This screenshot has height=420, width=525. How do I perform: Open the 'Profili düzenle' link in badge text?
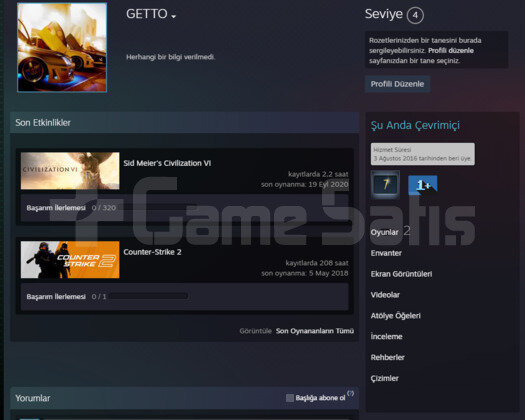(x=451, y=51)
